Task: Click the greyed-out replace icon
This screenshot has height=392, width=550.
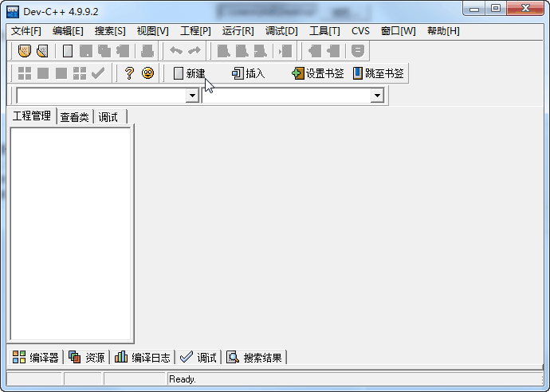Action: (242, 51)
